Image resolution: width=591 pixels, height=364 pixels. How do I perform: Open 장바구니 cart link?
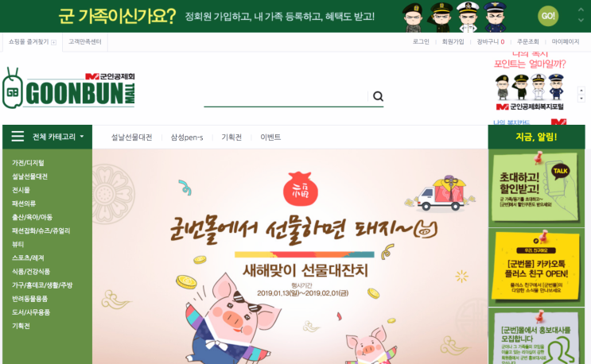coord(490,42)
